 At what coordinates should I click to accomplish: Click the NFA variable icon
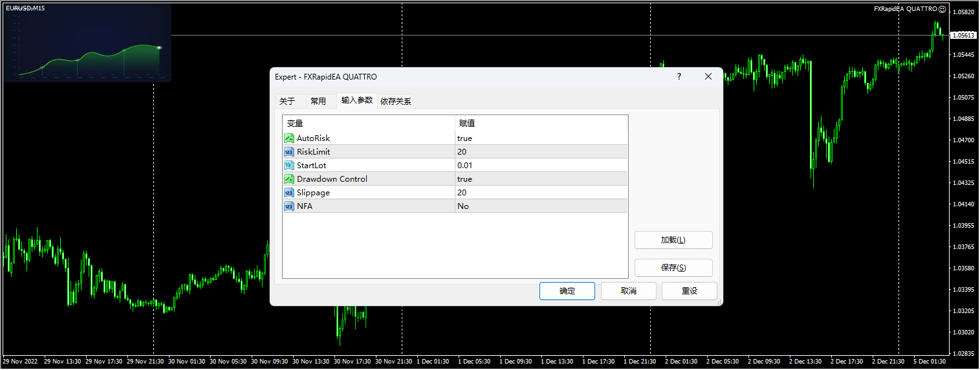pos(289,206)
